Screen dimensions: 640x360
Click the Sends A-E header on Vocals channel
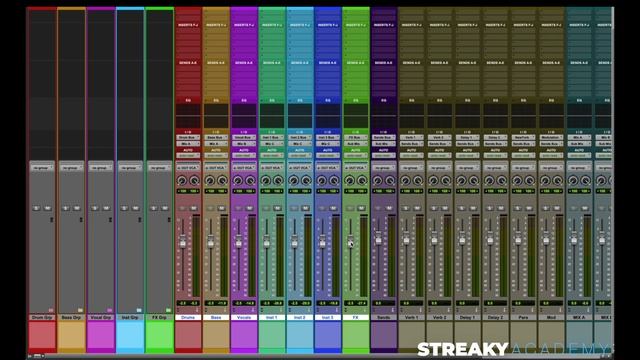pyautogui.click(x=244, y=63)
